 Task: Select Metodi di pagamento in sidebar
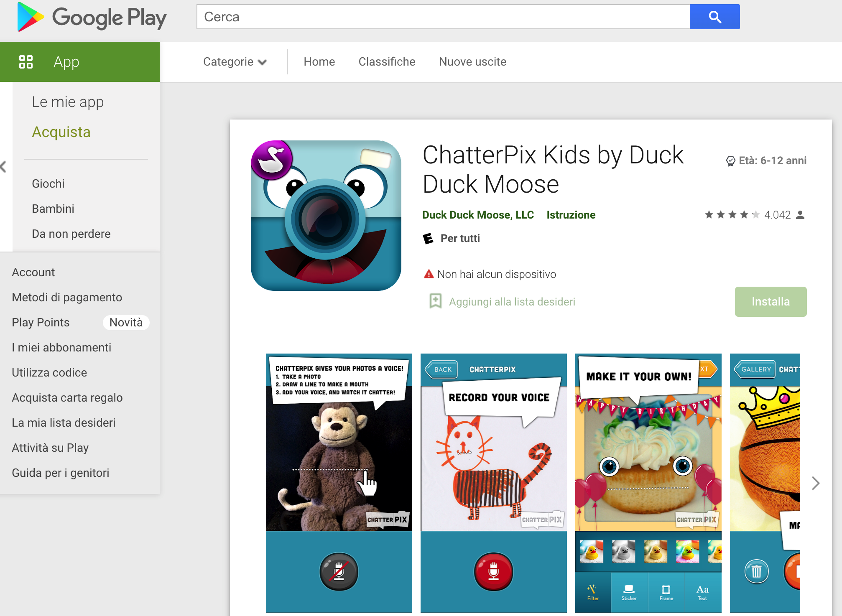click(67, 297)
